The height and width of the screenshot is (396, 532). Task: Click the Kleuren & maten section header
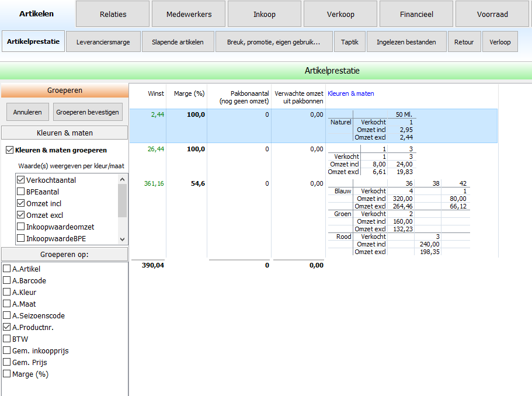(x=64, y=133)
